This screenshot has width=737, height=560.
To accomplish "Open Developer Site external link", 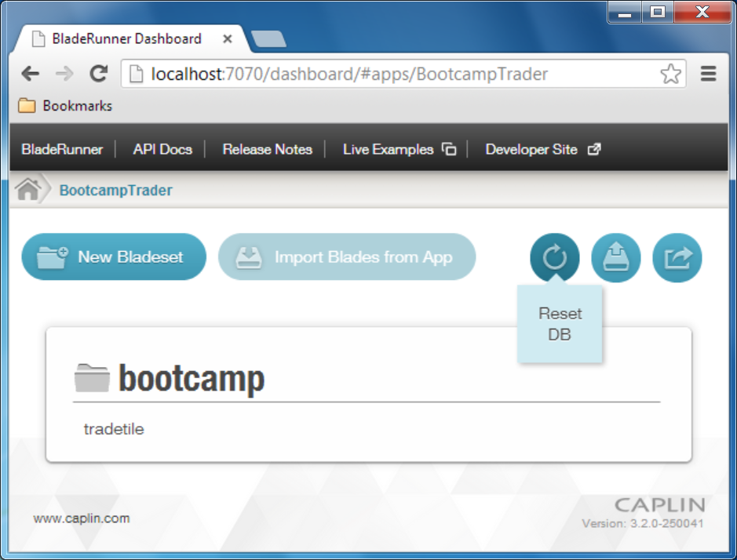I will click(x=543, y=149).
